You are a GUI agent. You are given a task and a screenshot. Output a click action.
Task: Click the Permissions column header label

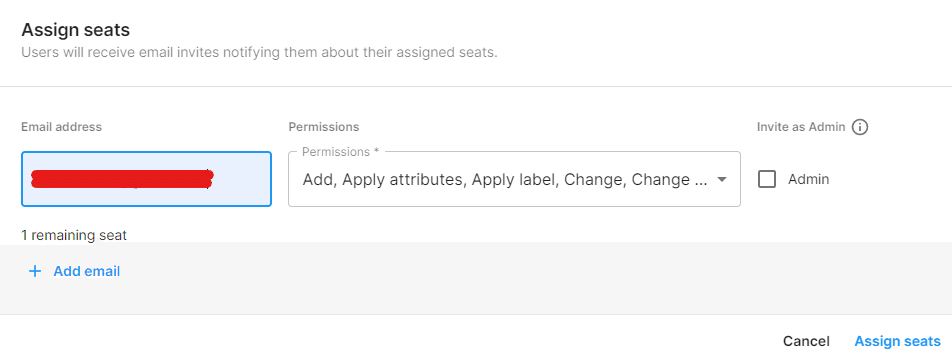pyautogui.click(x=324, y=127)
